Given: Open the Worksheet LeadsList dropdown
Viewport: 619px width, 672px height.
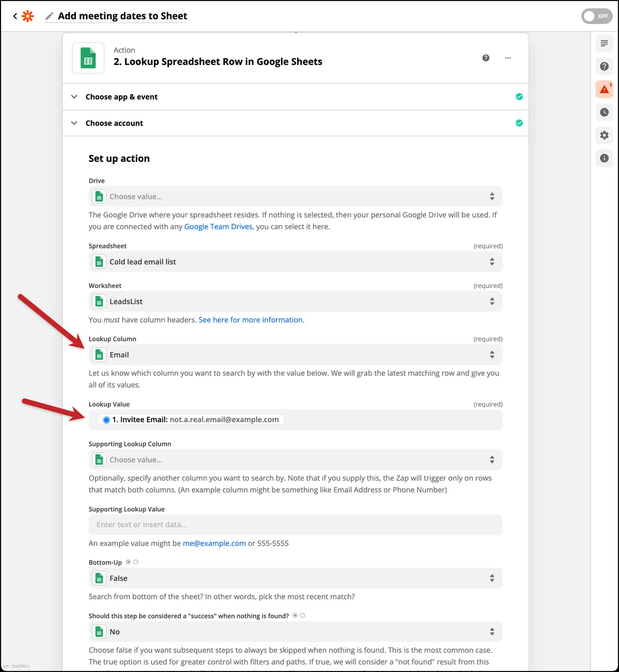Looking at the screenshot, I should pyautogui.click(x=296, y=301).
